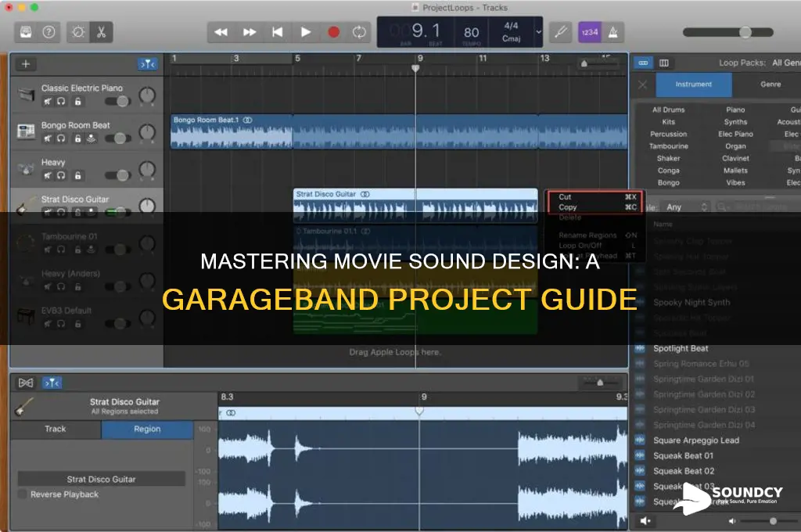The width and height of the screenshot is (801, 532).
Task: Solo the Heavy track with headphone icon
Action: click(61, 176)
